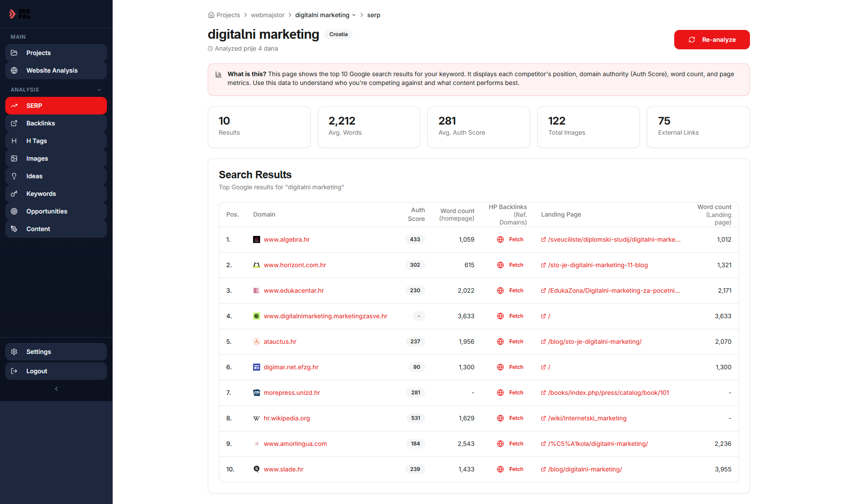
Task: Click the Opportunities target icon
Action: pyautogui.click(x=14, y=211)
